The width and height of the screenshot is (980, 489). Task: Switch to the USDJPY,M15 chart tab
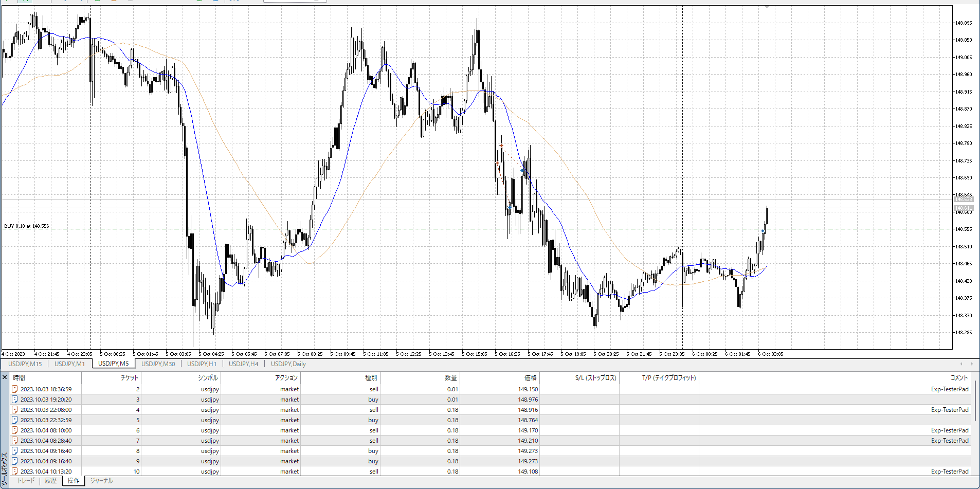(25, 364)
